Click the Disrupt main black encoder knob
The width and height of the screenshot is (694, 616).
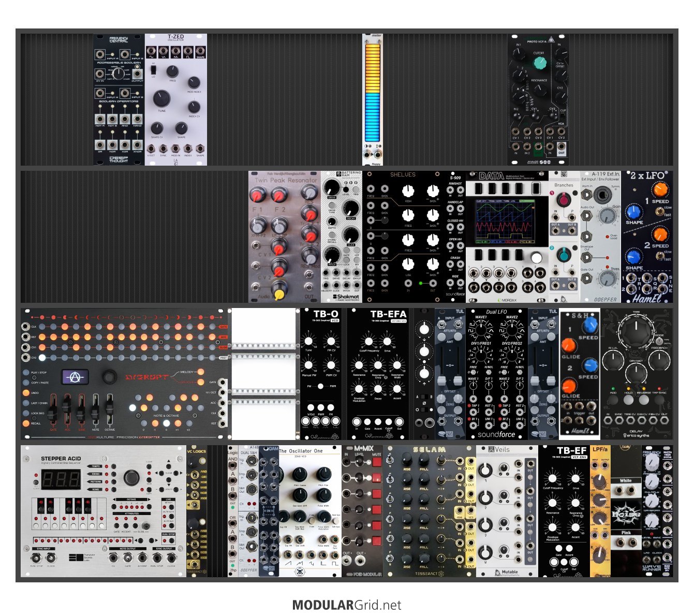pos(109,376)
